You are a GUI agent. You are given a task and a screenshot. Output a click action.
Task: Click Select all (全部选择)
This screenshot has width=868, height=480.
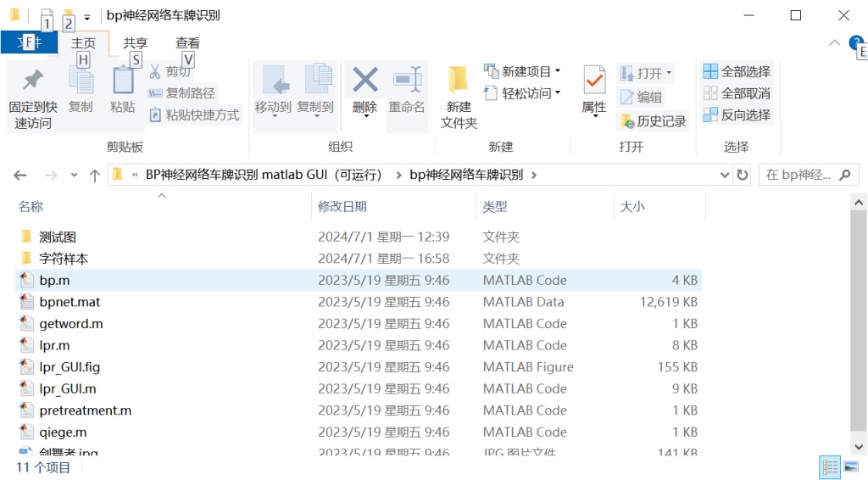[x=737, y=71]
